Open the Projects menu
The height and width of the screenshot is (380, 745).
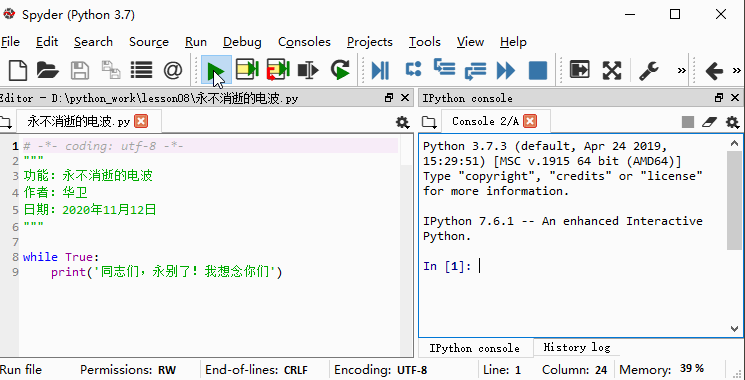[370, 42]
